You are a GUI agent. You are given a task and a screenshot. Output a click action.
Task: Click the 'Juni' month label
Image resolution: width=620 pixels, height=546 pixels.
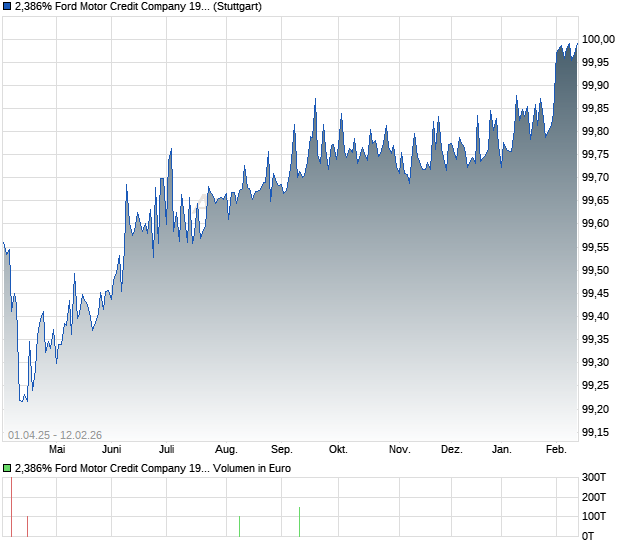[111, 450]
